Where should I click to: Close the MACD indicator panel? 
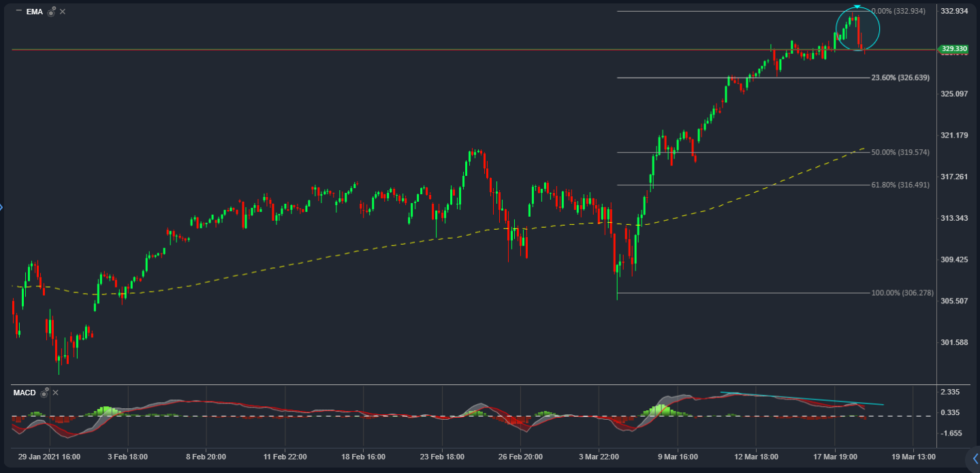coord(56,393)
